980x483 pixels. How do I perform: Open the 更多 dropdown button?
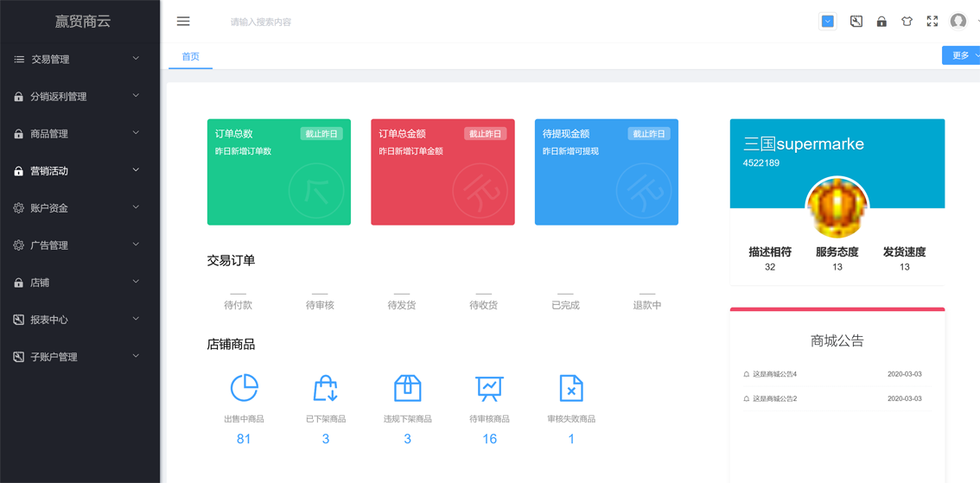[961, 55]
